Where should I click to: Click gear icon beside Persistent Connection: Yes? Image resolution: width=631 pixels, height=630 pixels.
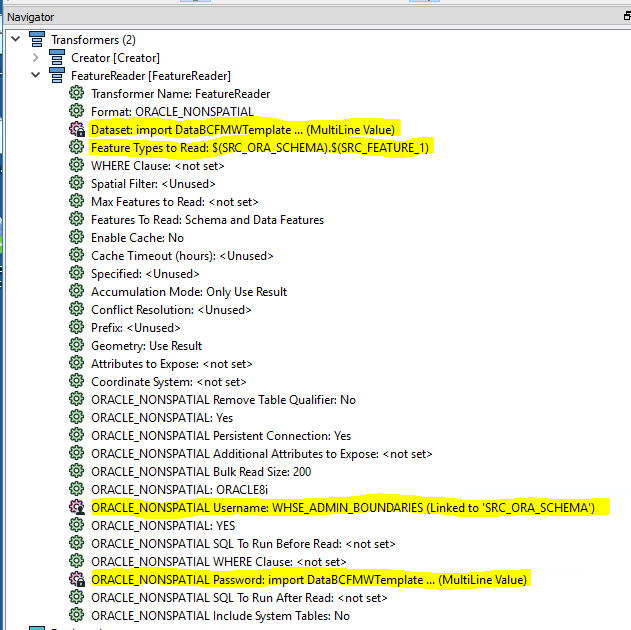coord(76,435)
